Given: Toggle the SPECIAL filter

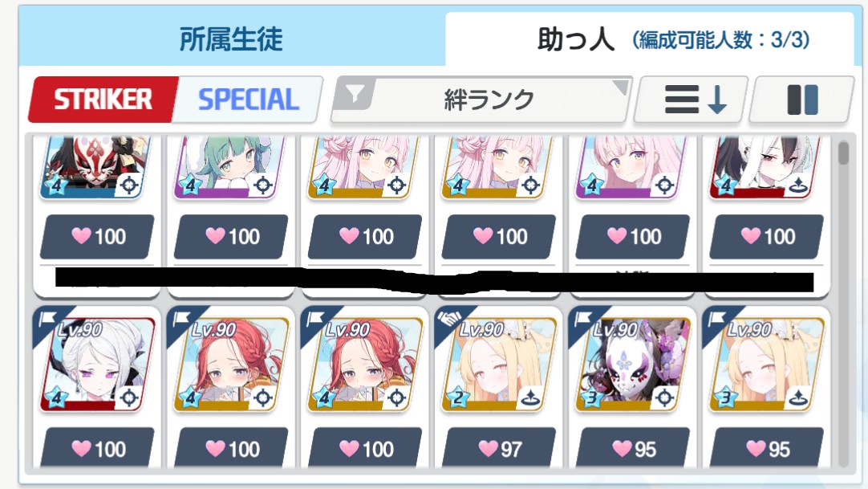Looking at the screenshot, I should pos(248,100).
